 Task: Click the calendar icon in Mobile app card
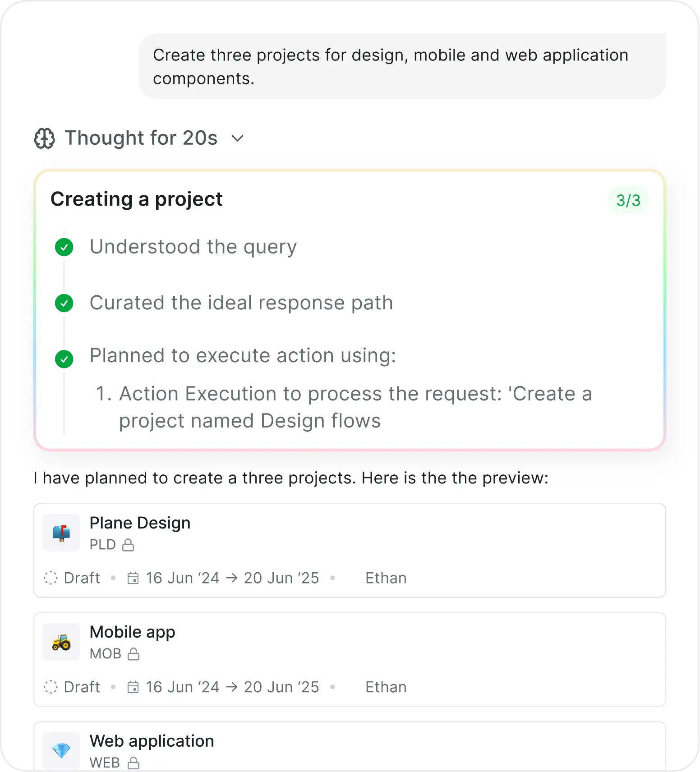coord(133,687)
